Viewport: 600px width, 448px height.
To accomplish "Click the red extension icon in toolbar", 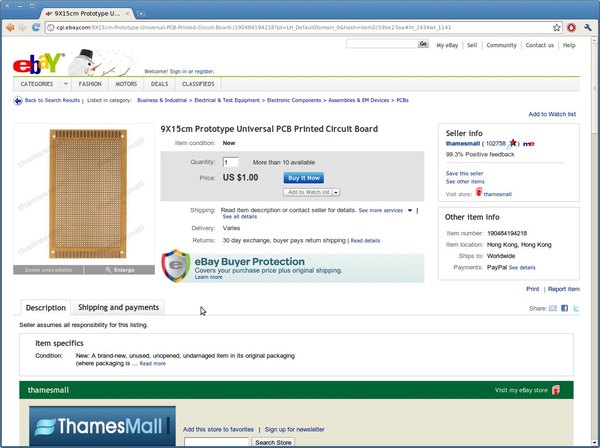I will pos(571,28).
